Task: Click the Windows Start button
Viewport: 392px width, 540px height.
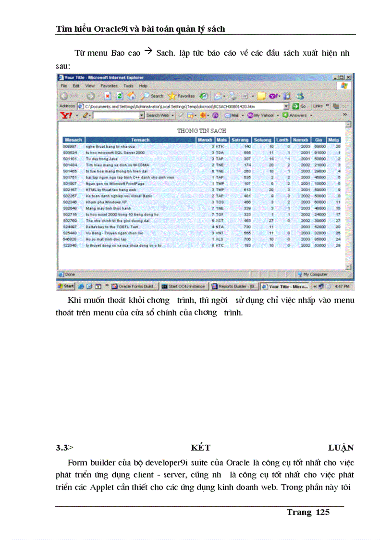Action: [x=66, y=286]
